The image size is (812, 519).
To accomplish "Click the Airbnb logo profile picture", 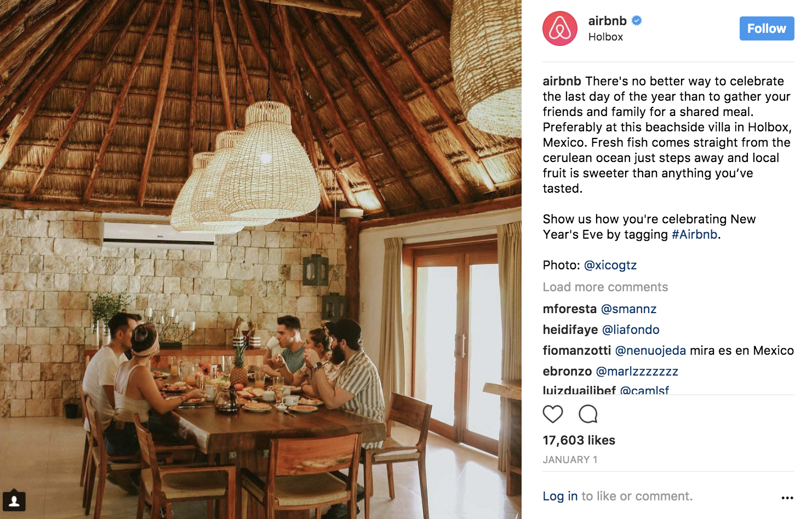I will [x=560, y=28].
